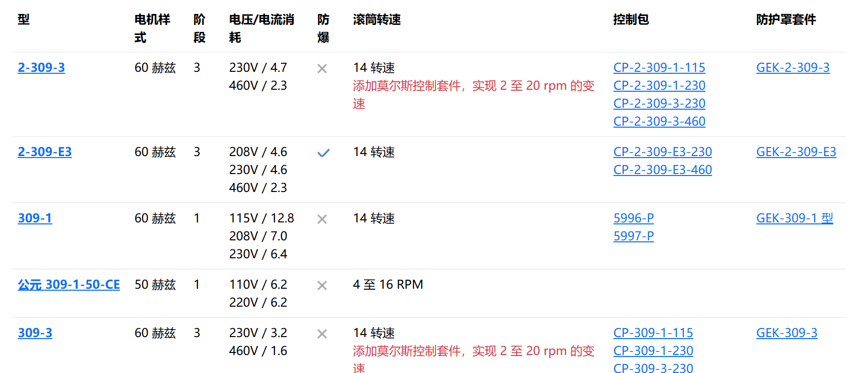Select the CP-2-309-3-460 control pack link
868x373 pixels.
(x=659, y=121)
